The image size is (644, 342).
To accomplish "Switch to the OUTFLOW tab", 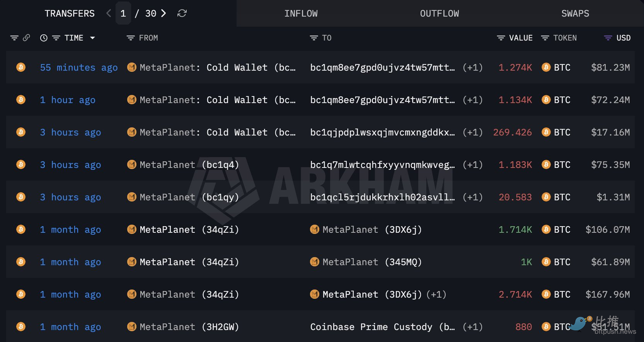I will tap(440, 14).
